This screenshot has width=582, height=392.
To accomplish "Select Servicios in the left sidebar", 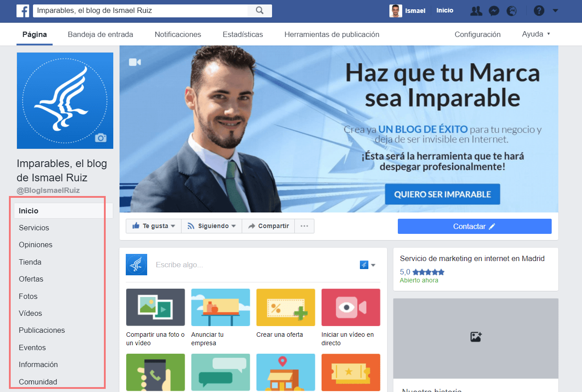I will pyautogui.click(x=34, y=228).
